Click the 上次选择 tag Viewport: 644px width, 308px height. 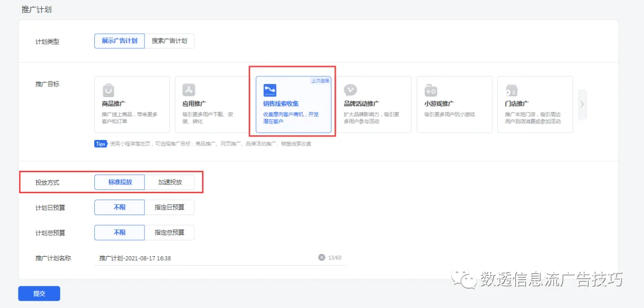320,80
